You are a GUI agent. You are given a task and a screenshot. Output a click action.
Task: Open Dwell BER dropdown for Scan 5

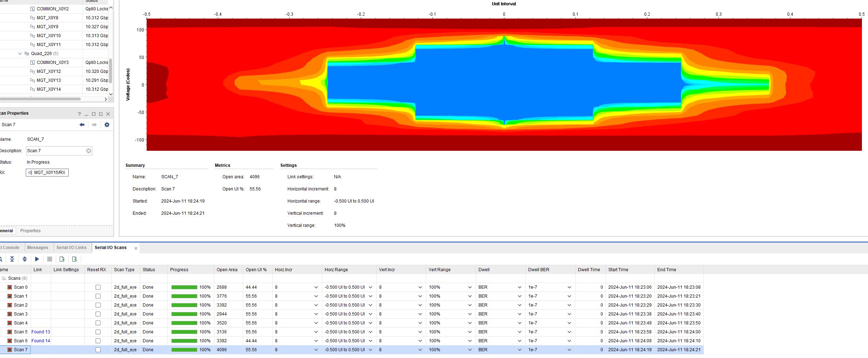click(569, 332)
